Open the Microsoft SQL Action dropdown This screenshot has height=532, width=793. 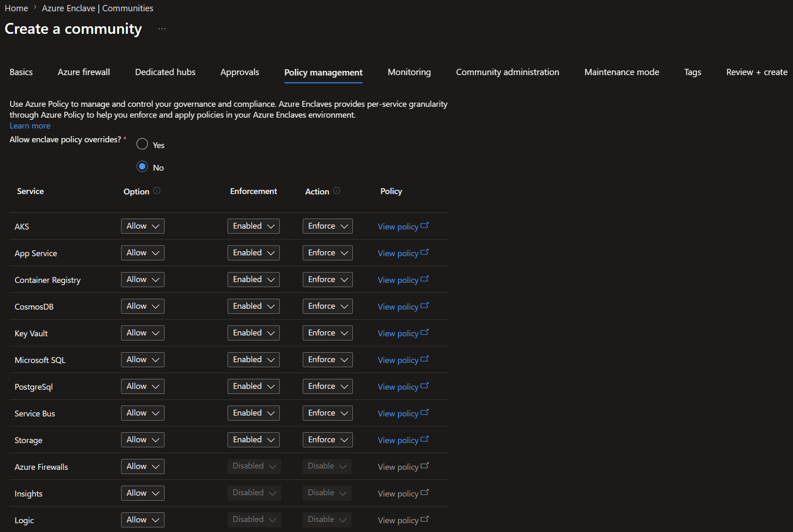tap(328, 360)
